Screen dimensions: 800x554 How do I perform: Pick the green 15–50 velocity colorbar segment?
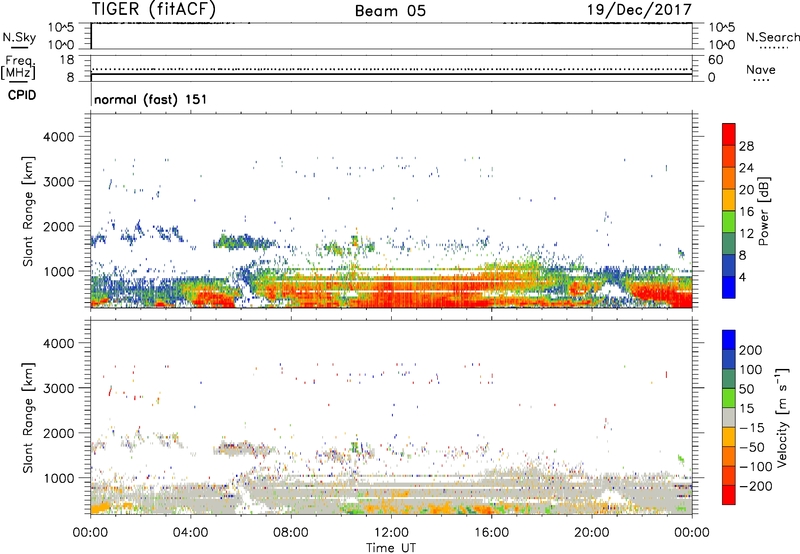(729, 398)
